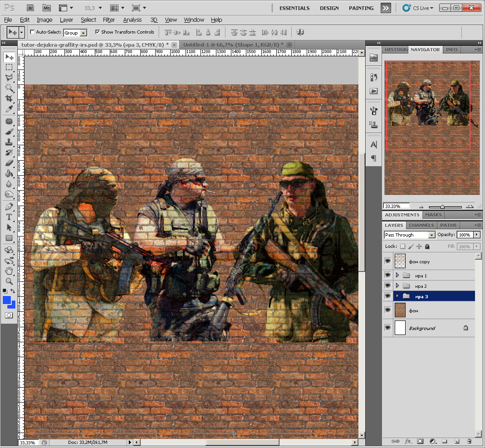Activate the Pen tool
485x448 pixels.
(9, 206)
